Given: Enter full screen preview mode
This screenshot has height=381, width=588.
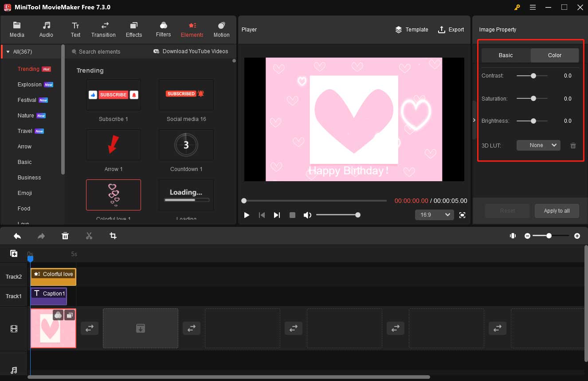Looking at the screenshot, I should point(462,215).
